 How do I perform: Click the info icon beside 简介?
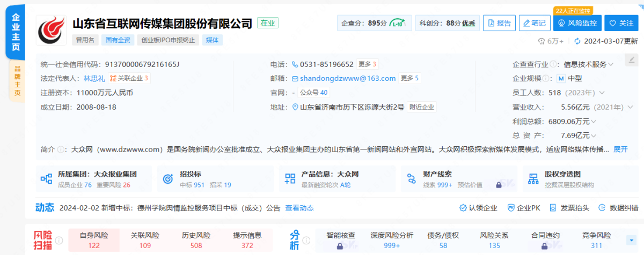(61, 149)
